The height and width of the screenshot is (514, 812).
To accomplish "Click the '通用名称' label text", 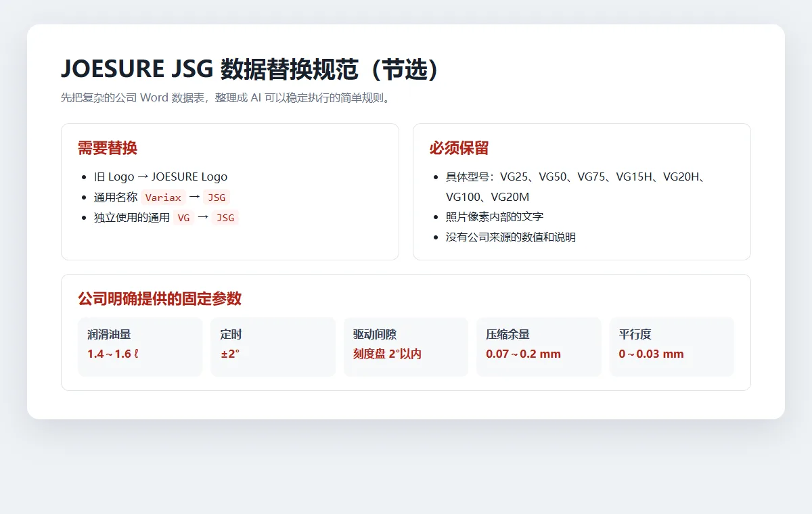I will (116, 197).
